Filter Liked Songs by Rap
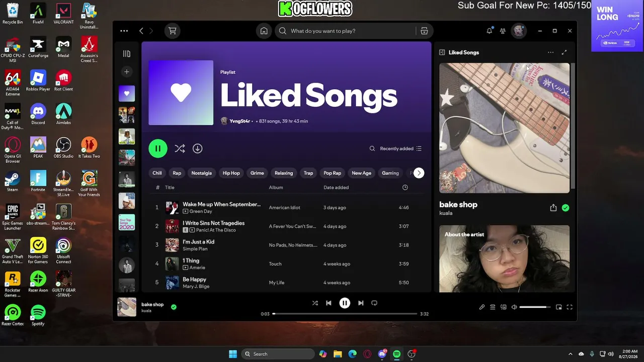 pos(177,173)
